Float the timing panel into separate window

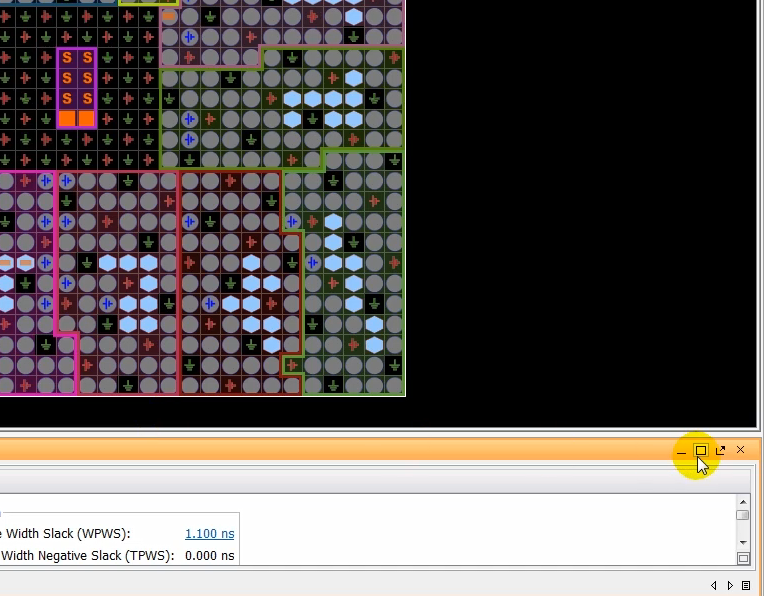721,451
